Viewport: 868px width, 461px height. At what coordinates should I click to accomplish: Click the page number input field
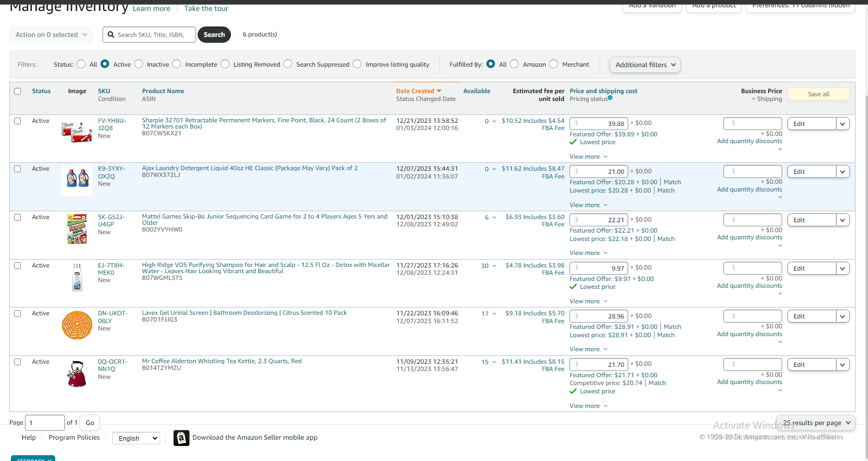tap(45, 423)
